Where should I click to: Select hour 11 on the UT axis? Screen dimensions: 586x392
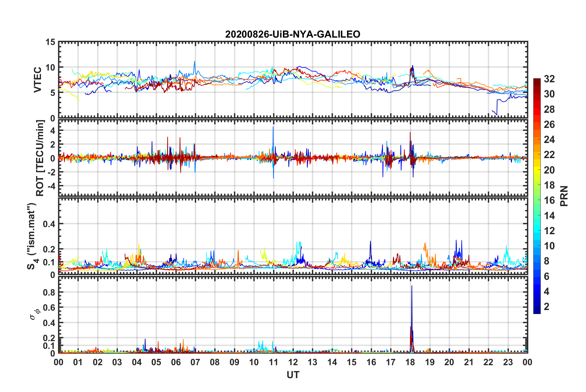click(x=273, y=362)
